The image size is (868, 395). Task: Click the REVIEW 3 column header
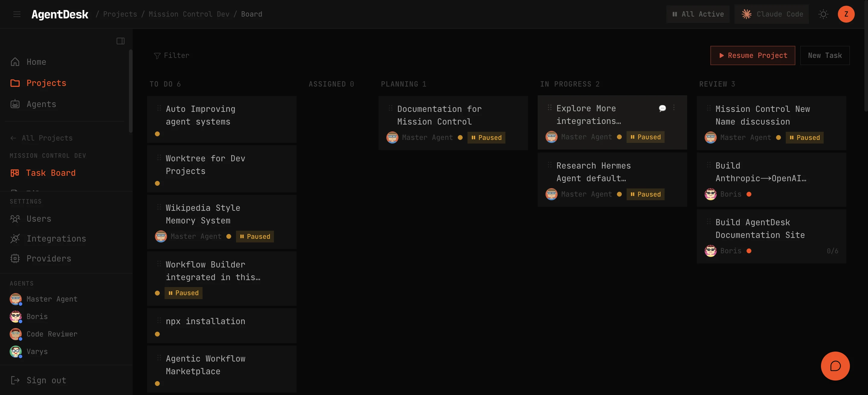[x=717, y=84]
